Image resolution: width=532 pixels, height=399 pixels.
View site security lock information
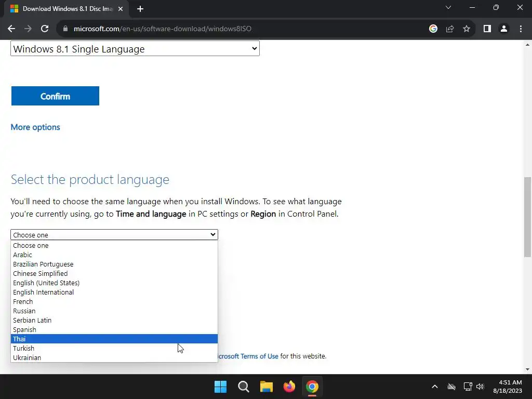pos(65,29)
